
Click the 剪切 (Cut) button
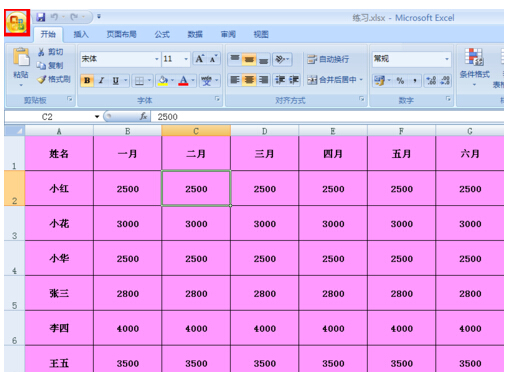(x=50, y=52)
